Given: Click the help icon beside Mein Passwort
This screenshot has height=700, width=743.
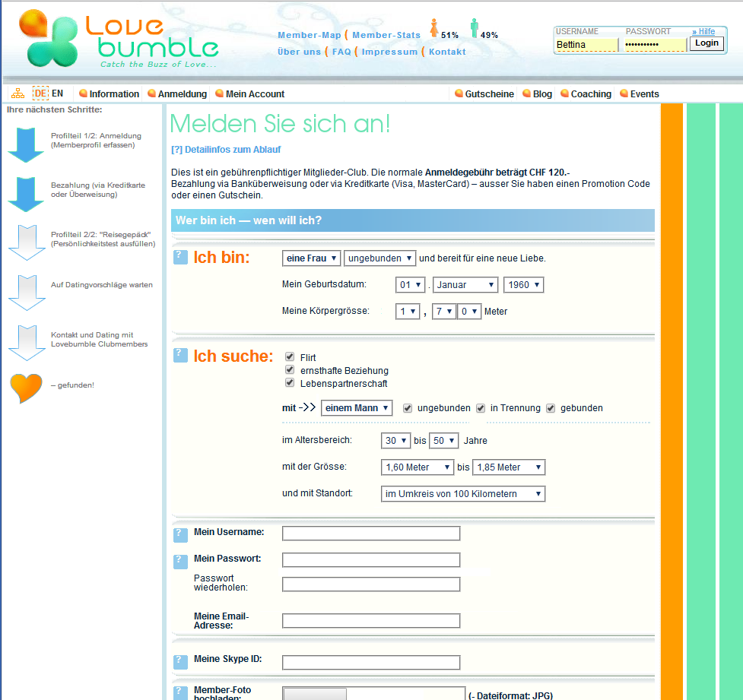Looking at the screenshot, I should pos(180,561).
